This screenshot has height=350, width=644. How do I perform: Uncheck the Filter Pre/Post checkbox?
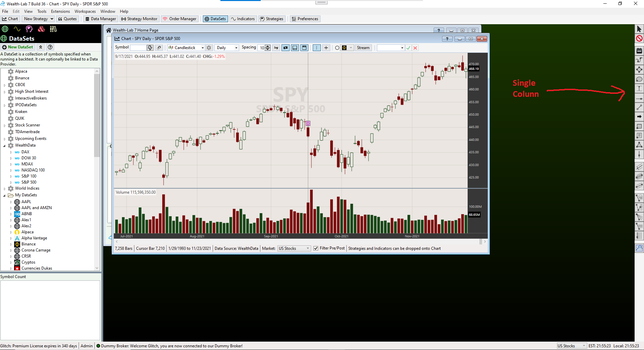pyautogui.click(x=316, y=248)
